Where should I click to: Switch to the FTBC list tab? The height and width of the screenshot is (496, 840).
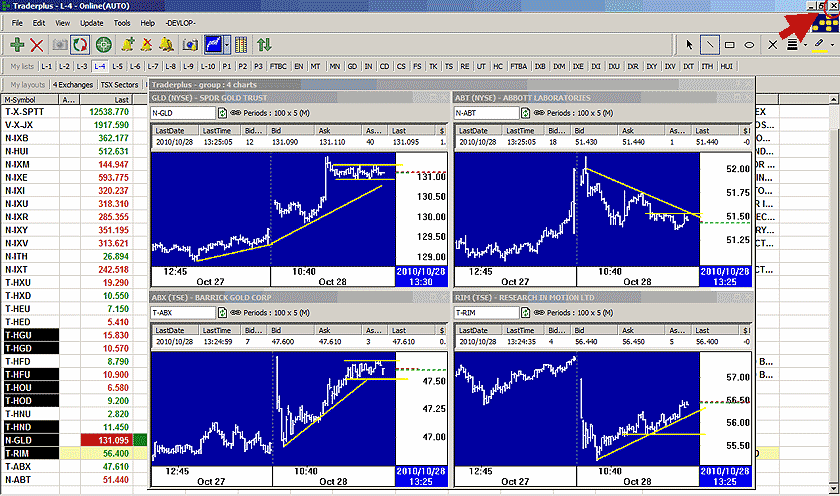pos(278,66)
